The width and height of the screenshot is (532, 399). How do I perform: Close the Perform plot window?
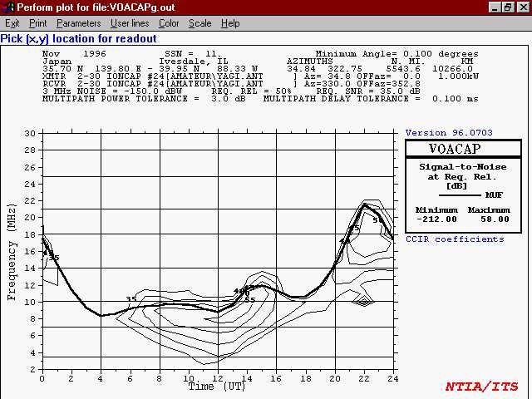coord(523,7)
